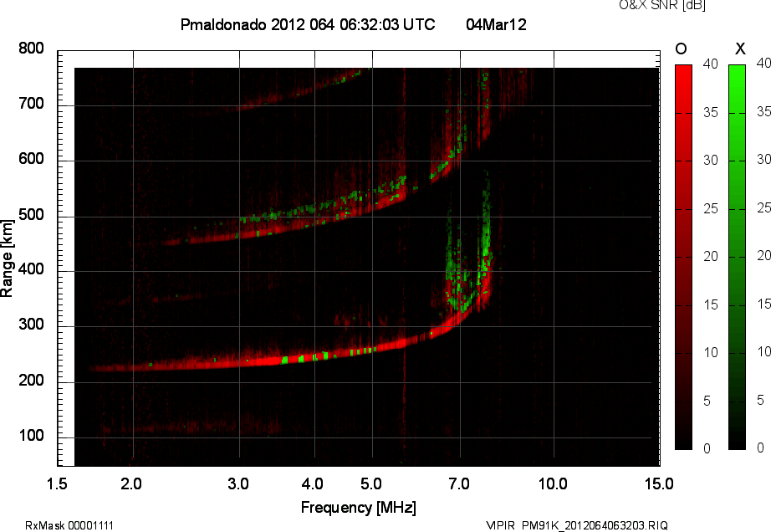Click the 300 tick on Range axis
The image size is (771, 532).
pos(31,325)
